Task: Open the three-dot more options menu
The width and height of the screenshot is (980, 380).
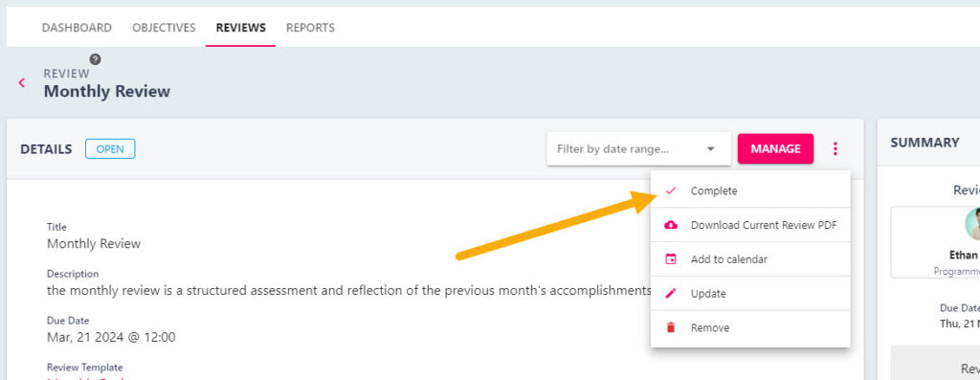Action: pyautogui.click(x=835, y=148)
